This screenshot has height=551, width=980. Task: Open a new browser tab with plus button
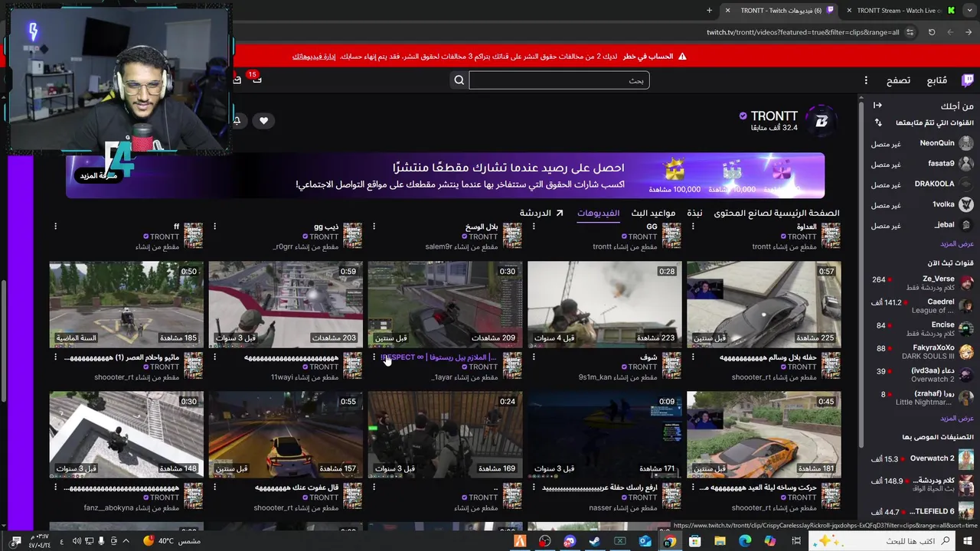[709, 11]
